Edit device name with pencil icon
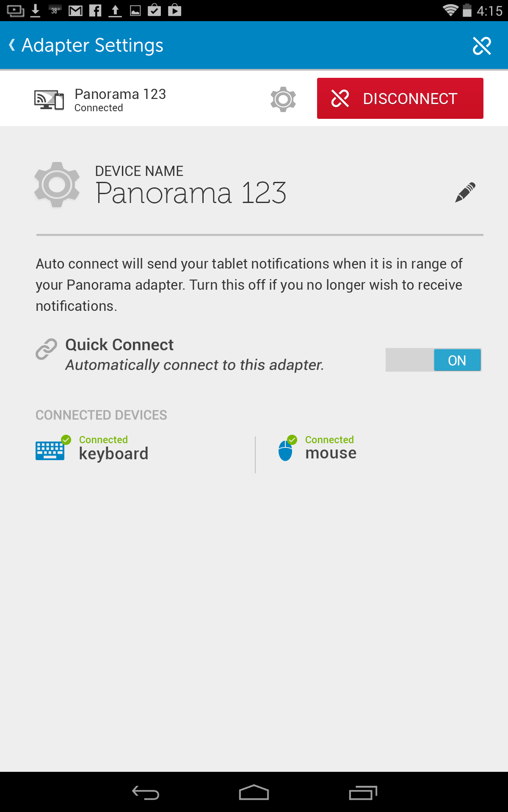The image size is (508, 812). click(465, 192)
